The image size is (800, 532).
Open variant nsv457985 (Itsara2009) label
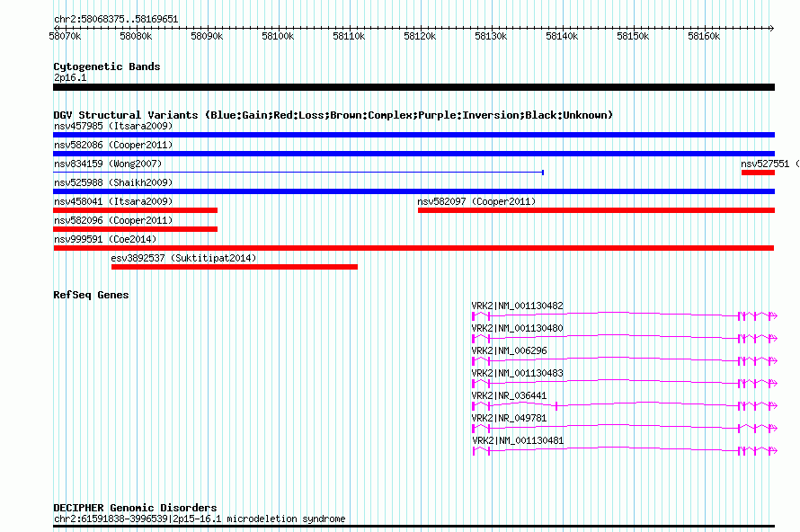pos(113,126)
